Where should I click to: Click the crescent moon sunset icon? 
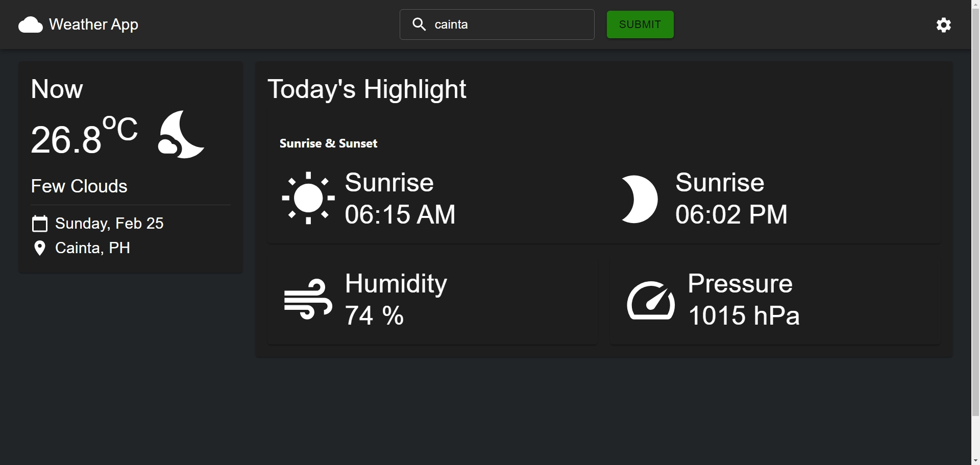(x=640, y=199)
